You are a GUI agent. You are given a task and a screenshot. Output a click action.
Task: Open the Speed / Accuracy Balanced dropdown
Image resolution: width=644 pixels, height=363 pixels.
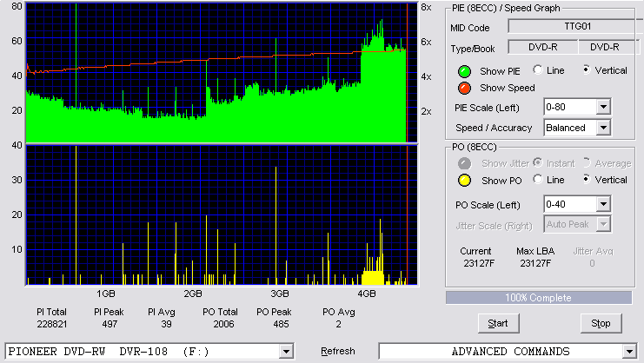(x=603, y=128)
